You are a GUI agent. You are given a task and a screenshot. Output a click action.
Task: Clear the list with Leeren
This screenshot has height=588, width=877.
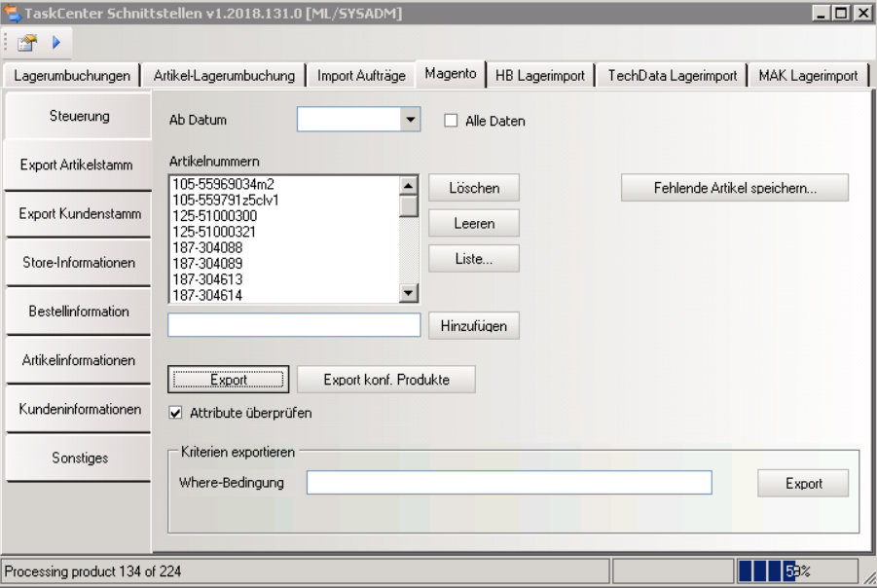point(474,223)
